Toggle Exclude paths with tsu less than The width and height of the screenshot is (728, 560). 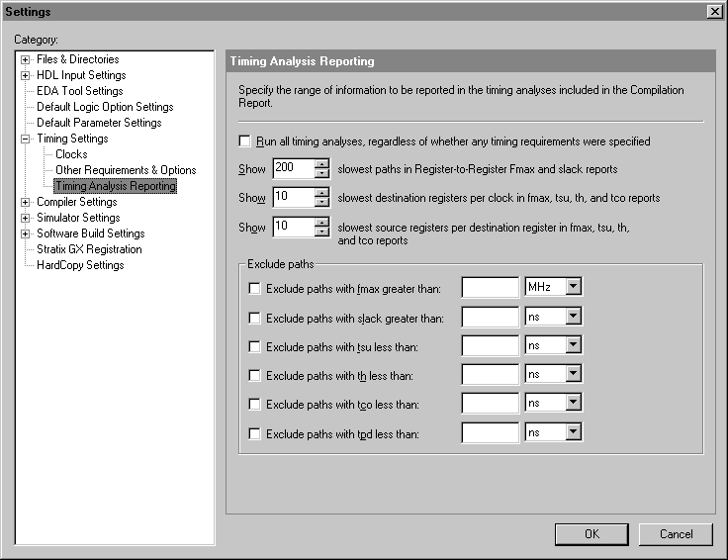click(254, 346)
